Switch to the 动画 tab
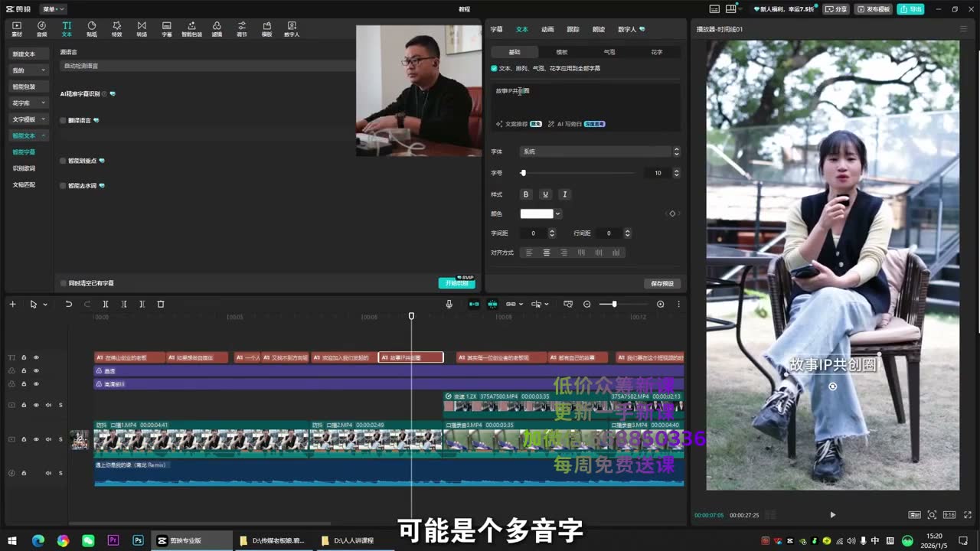The image size is (980, 551). (x=547, y=29)
